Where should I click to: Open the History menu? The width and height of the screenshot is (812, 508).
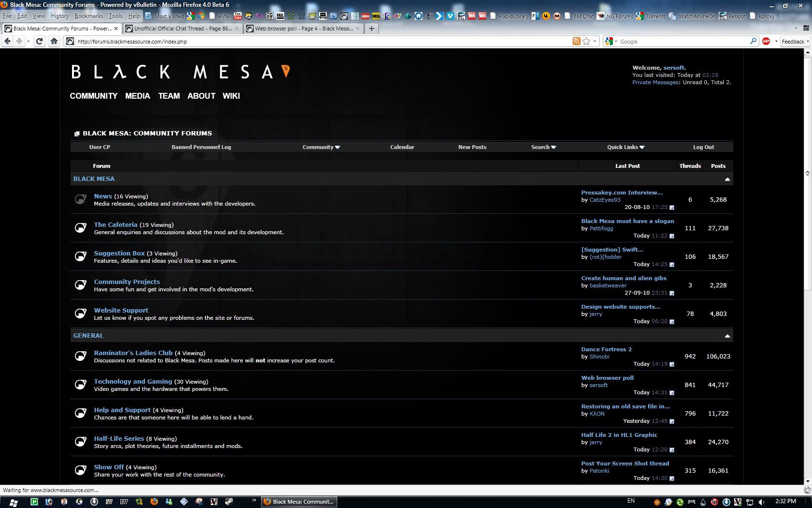[x=60, y=16]
